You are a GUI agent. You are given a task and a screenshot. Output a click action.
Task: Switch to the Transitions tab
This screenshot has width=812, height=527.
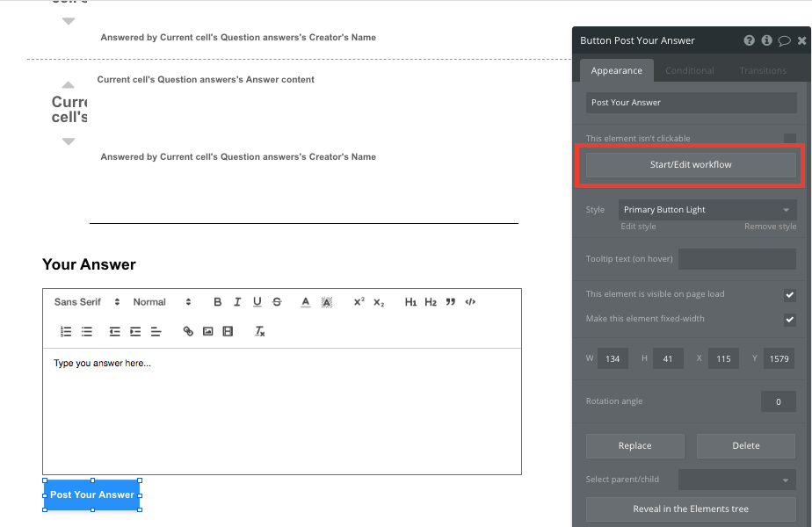click(762, 70)
